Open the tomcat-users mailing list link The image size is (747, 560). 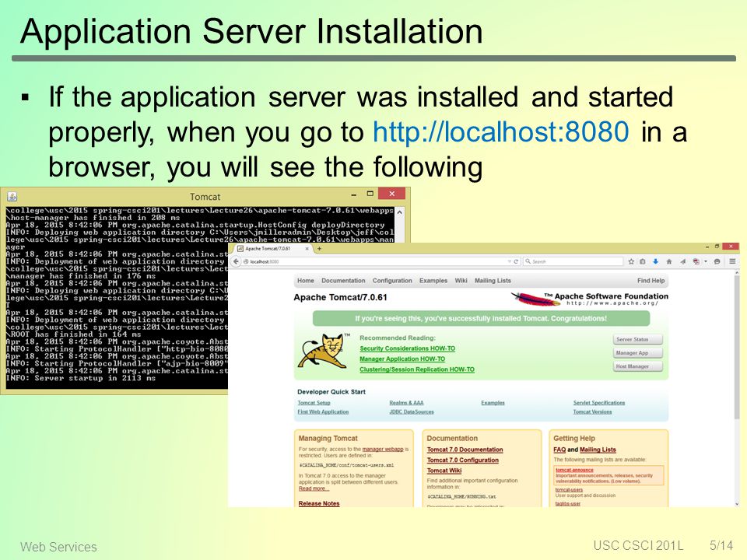[x=569, y=489]
